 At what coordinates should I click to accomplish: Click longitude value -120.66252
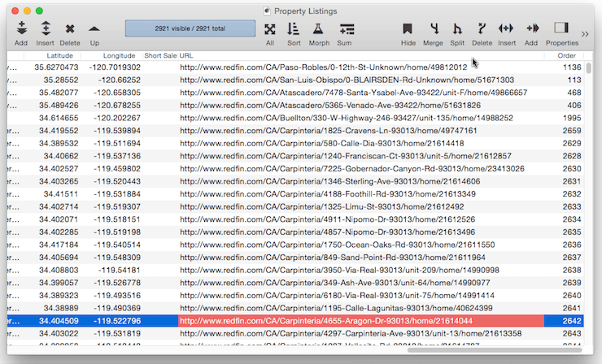click(x=120, y=80)
